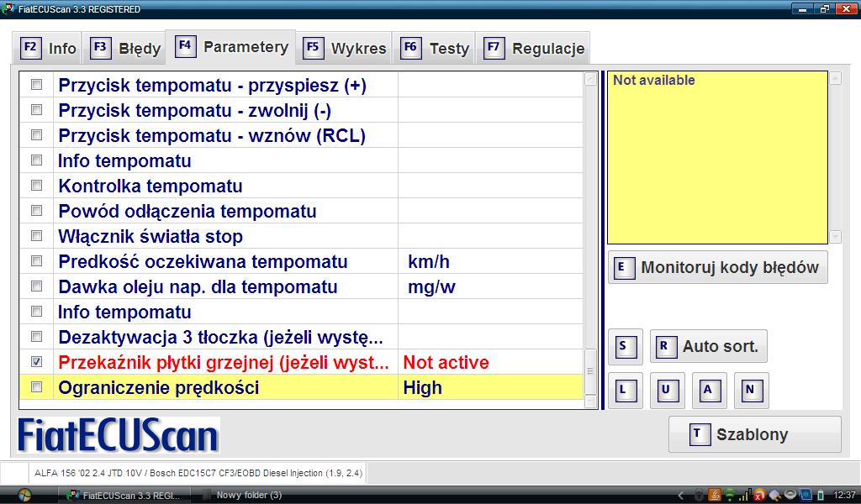Click the gray disc tray icon
Screen dimensions: 861x504
coord(790,496)
